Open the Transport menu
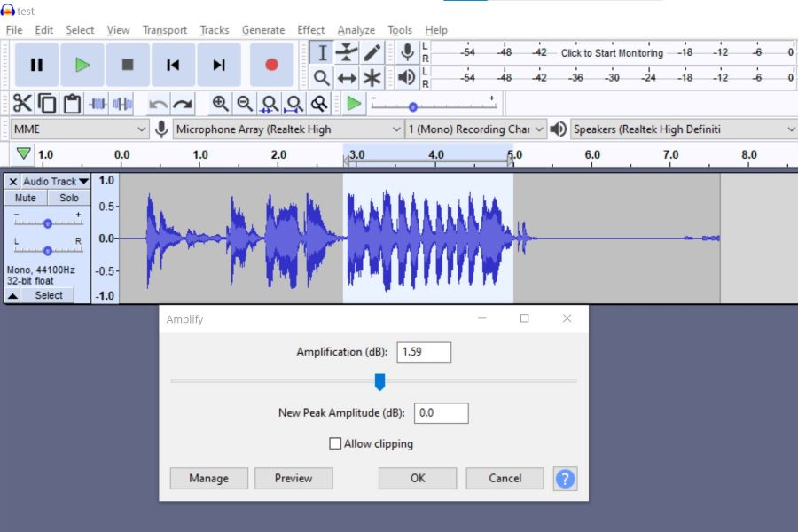 [x=165, y=30]
